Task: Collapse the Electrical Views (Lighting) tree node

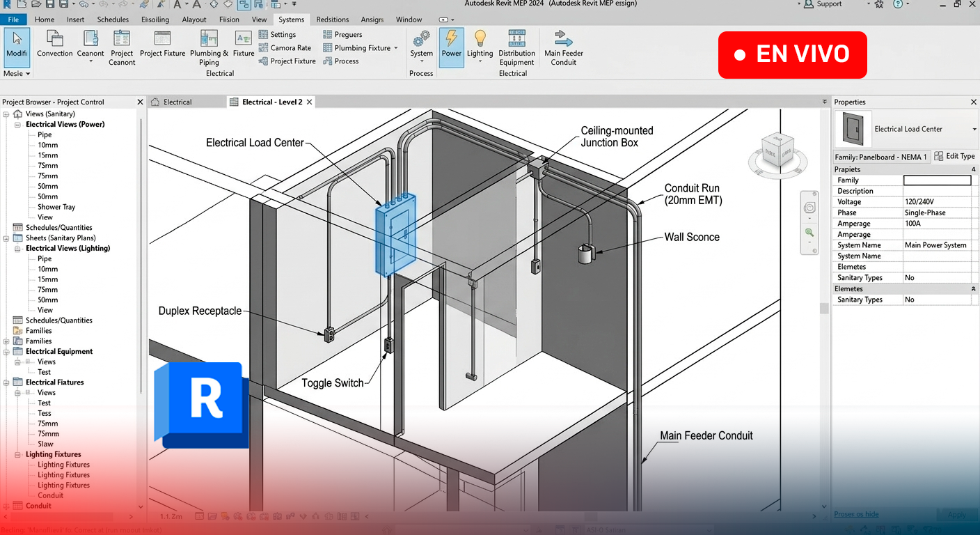Action: pyautogui.click(x=17, y=249)
